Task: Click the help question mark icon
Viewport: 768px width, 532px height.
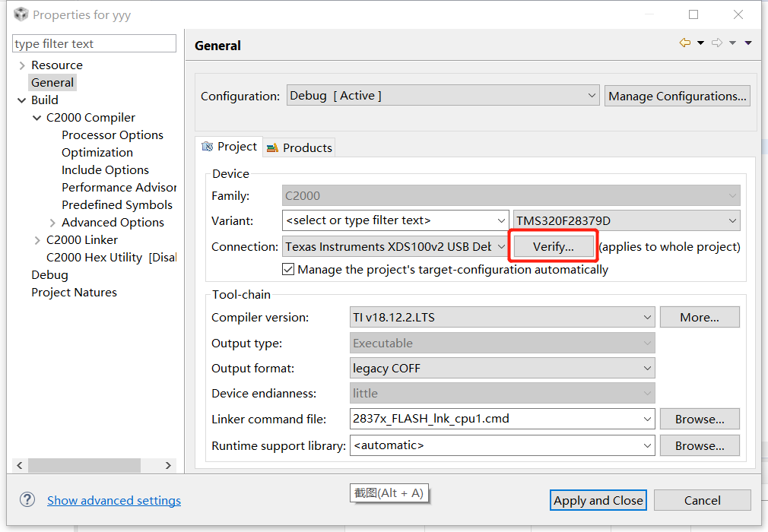Action: 27,499
